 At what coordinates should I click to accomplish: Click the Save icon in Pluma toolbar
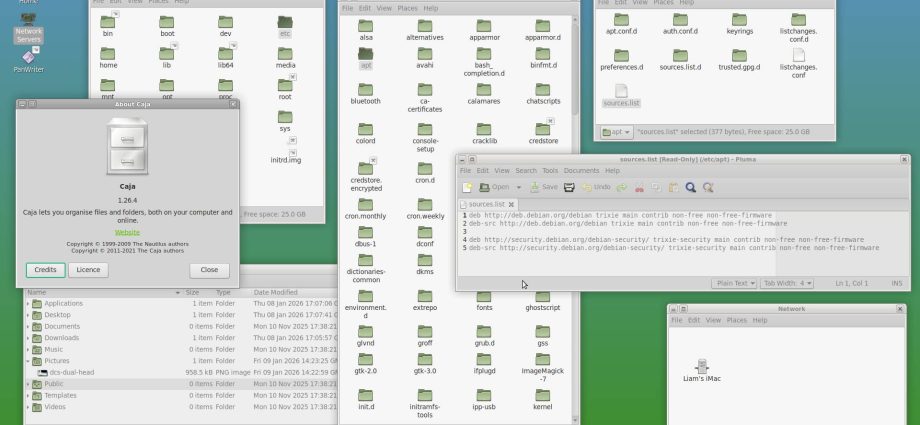(x=535, y=187)
